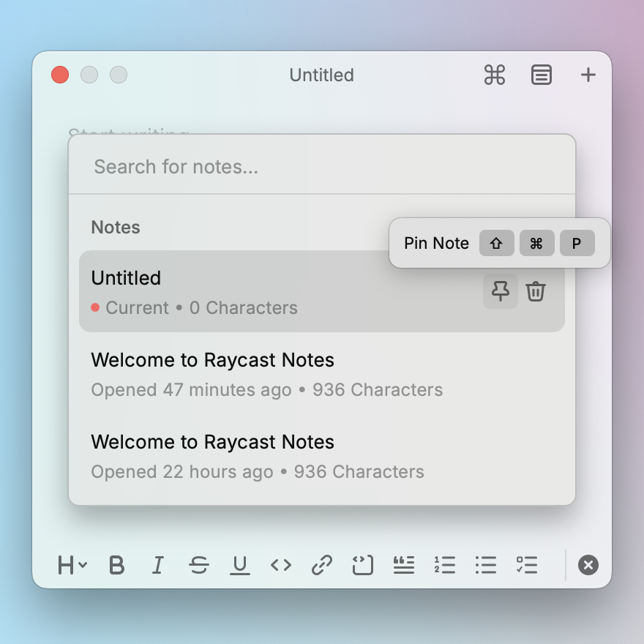Select the Untitled current note row

pos(322,291)
